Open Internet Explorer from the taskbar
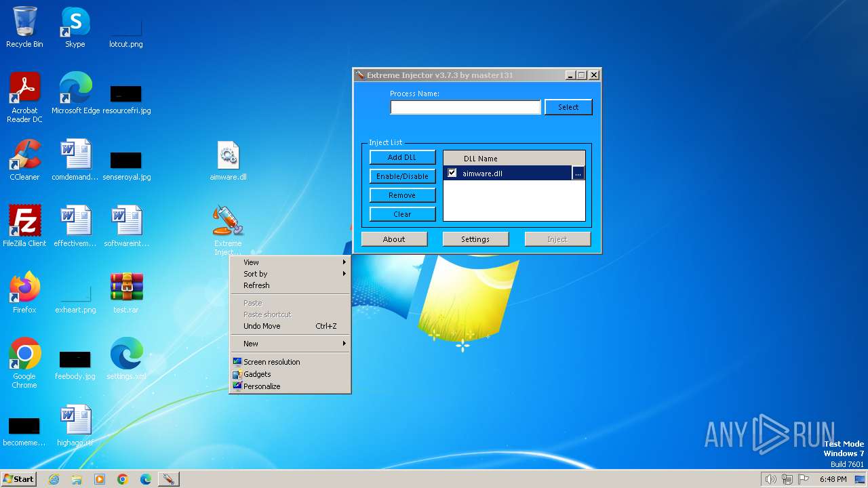This screenshot has width=868, height=488. [x=54, y=479]
